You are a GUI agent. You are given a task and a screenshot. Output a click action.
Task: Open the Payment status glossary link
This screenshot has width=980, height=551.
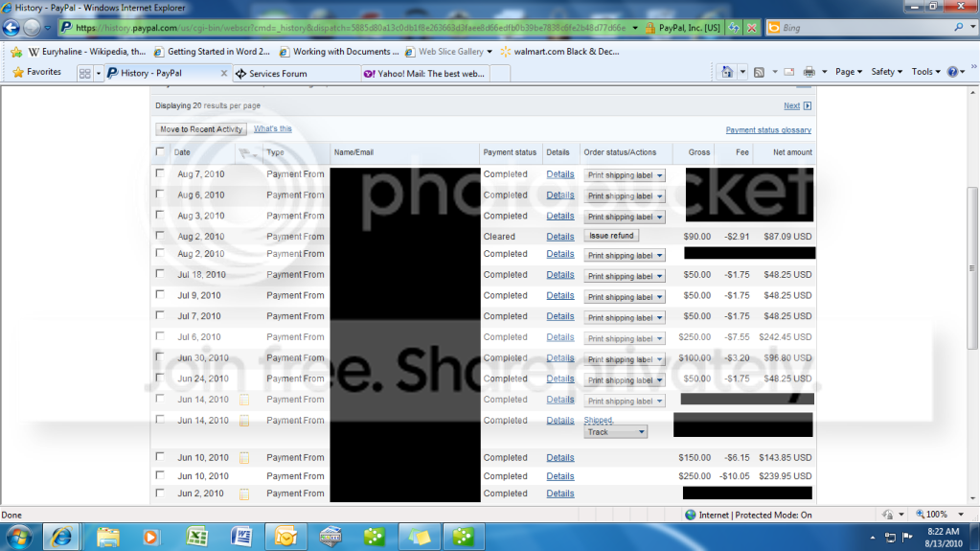[768, 130]
